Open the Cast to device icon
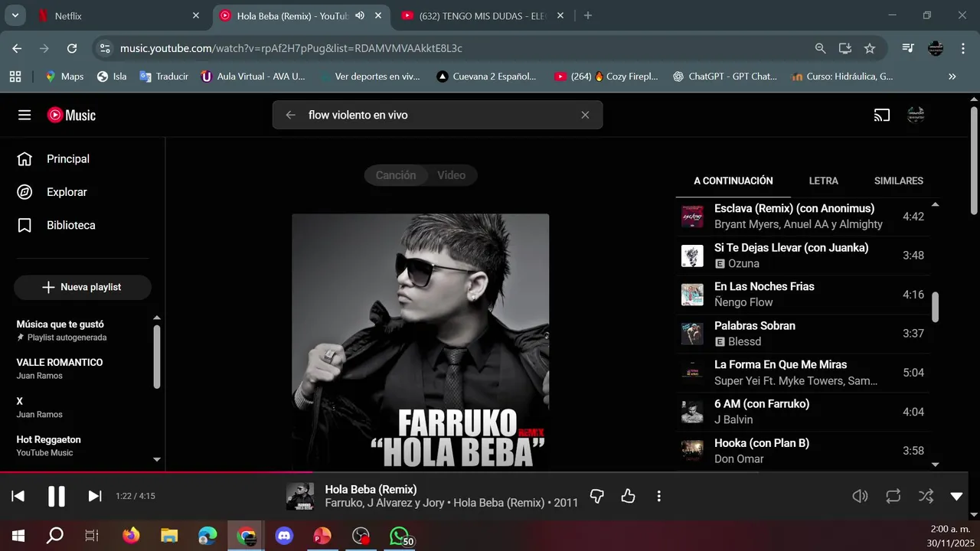 [882, 115]
